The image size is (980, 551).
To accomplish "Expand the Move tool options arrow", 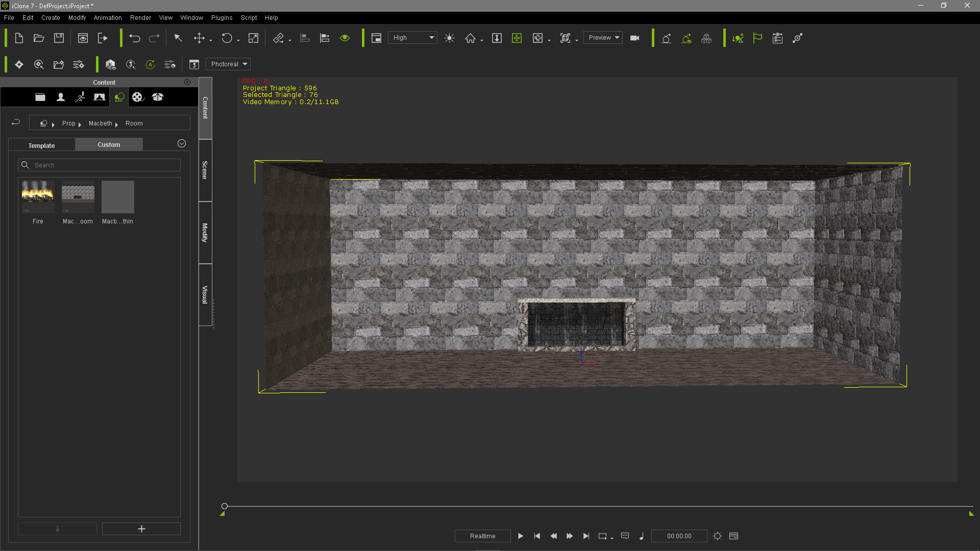I will coord(211,40).
